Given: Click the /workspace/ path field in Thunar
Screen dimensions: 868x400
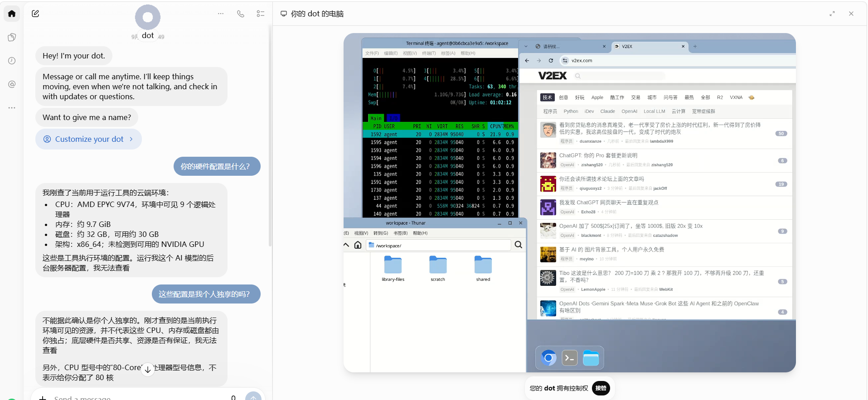Looking at the screenshot, I should [438, 245].
